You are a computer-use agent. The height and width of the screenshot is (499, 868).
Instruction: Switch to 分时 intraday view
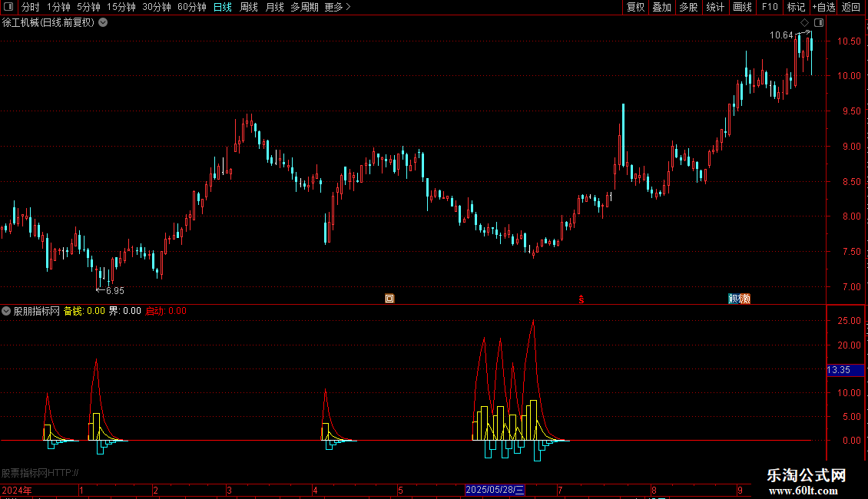(31, 7)
